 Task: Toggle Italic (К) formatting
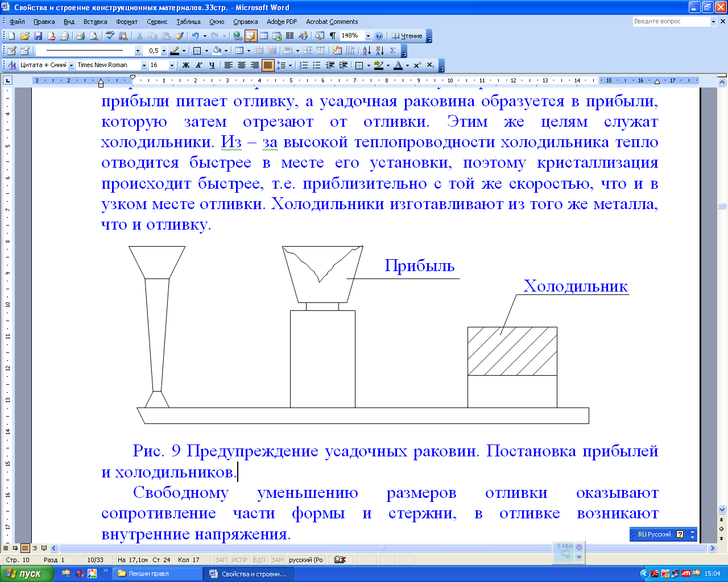(x=199, y=65)
